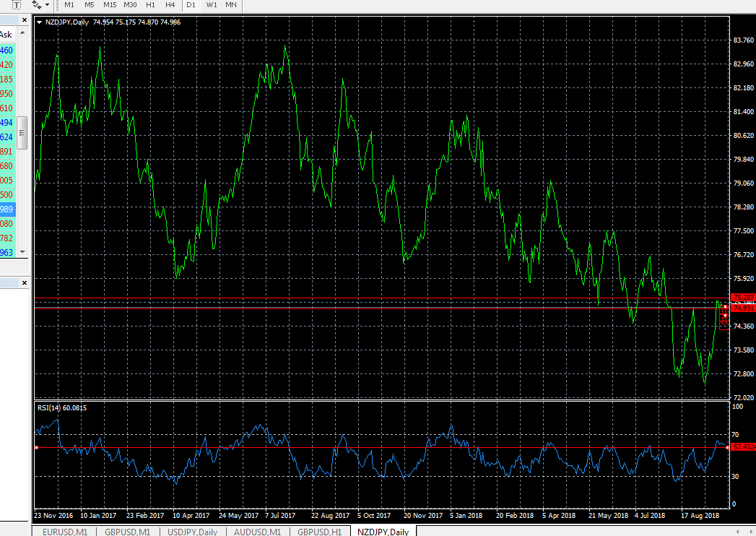Click the arrows objects tool icon
The width and height of the screenshot is (756, 536).
pyautogui.click(x=36, y=5)
